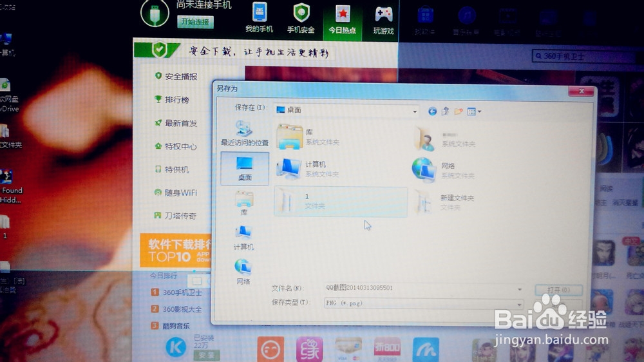The image size is (644, 362).
Task: Click the blue cursive-letter app icon
Action: click(x=426, y=349)
